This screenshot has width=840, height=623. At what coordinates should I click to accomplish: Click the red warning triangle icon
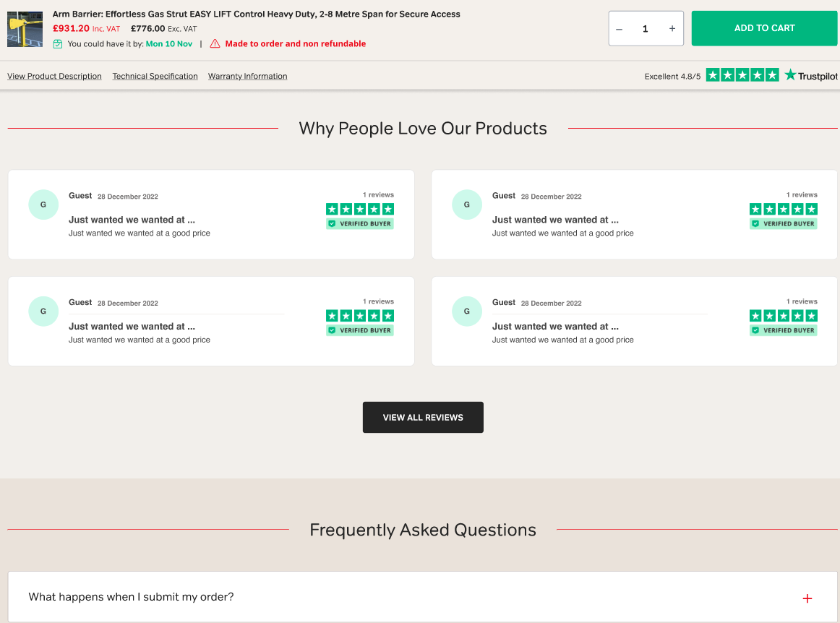click(215, 44)
